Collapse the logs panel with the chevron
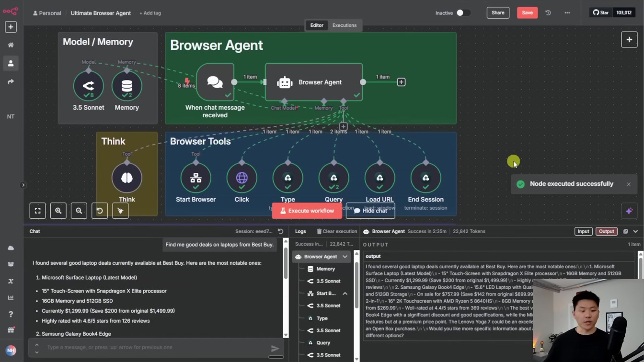Screen dimensions: 644x362 pos(635,231)
